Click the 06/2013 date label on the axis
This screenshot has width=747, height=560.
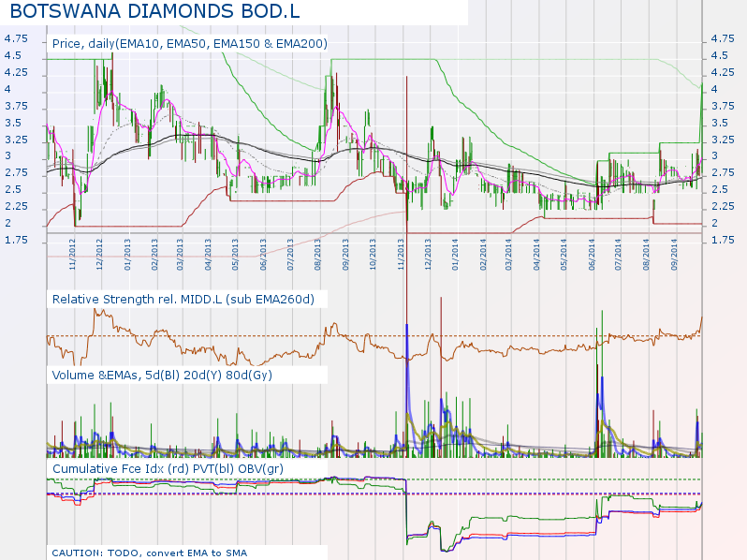click(263, 255)
